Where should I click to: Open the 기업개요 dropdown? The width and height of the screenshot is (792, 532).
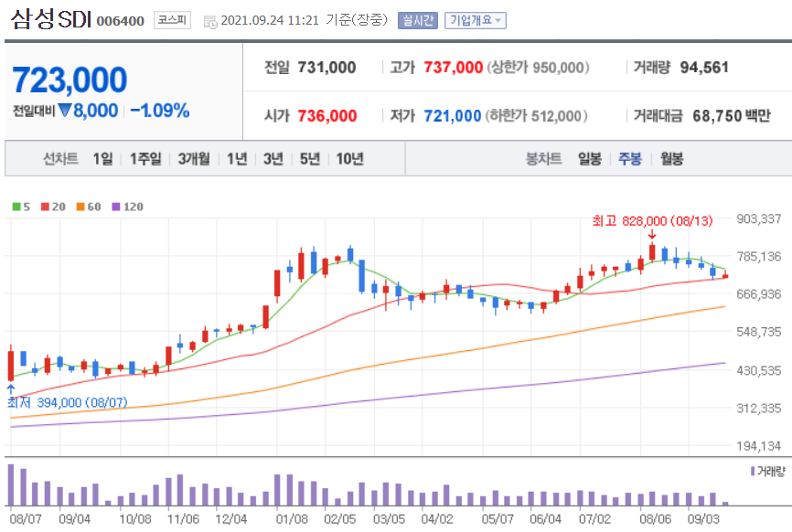pos(476,20)
